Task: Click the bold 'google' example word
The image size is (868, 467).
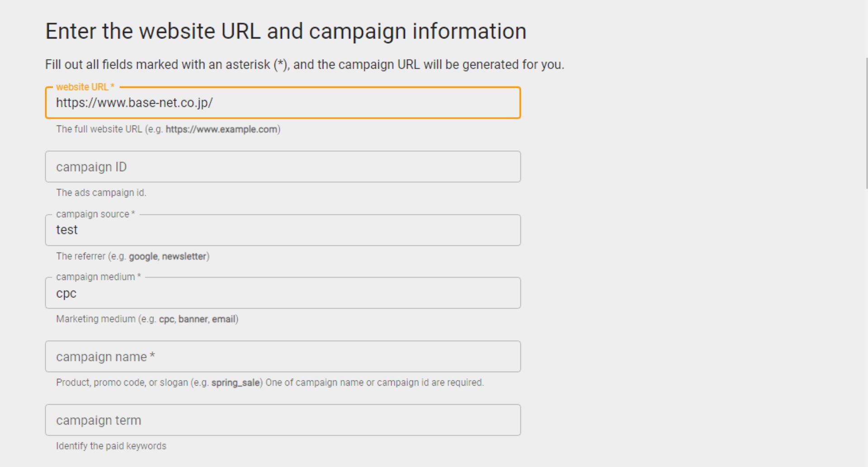Action: 143,257
